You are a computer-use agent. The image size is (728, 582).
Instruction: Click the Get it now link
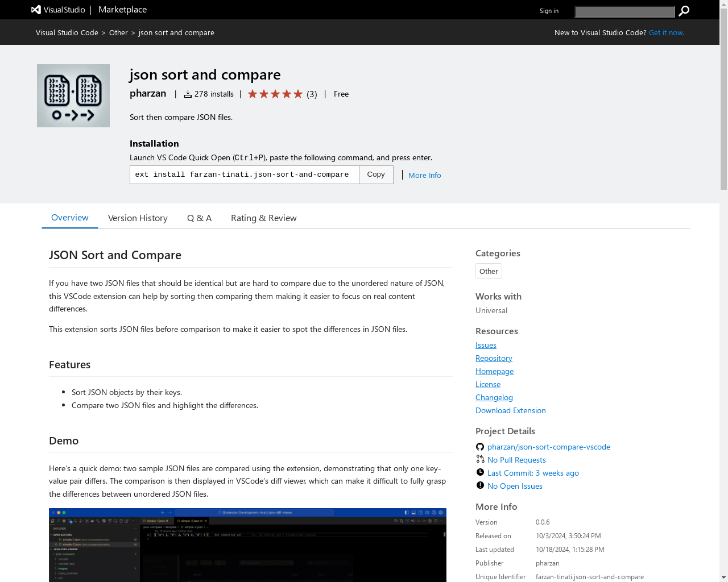point(666,32)
